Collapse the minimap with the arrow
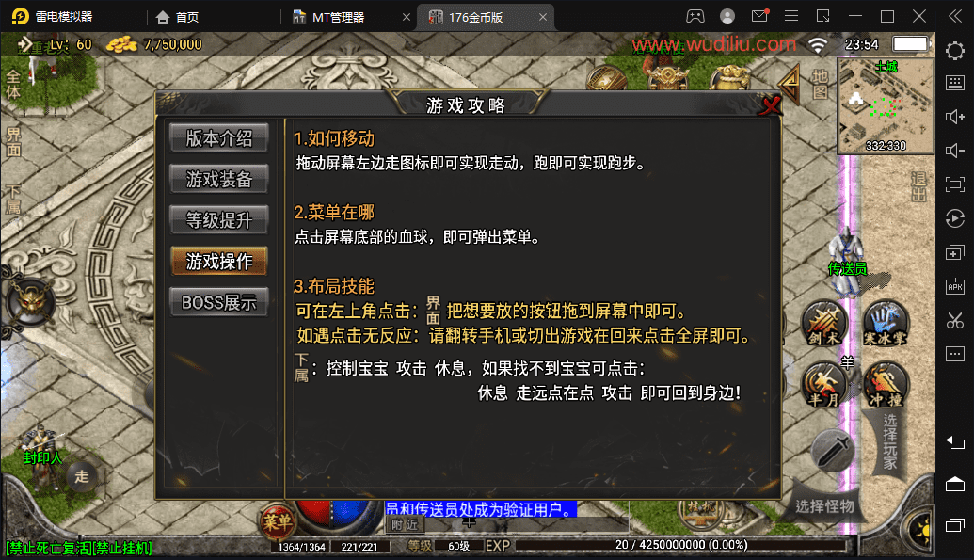Image resolution: width=974 pixels, height=560 pixels. click(790, 84)
